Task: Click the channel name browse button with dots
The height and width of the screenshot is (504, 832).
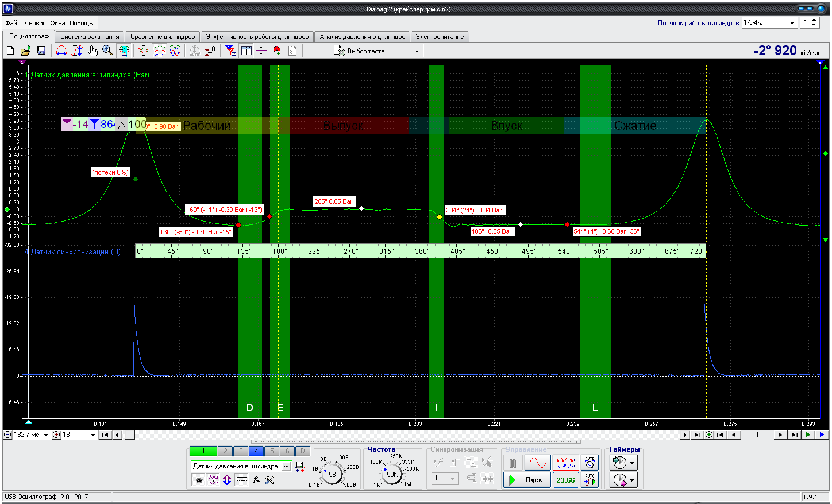Action: click(x=286, y=467)
